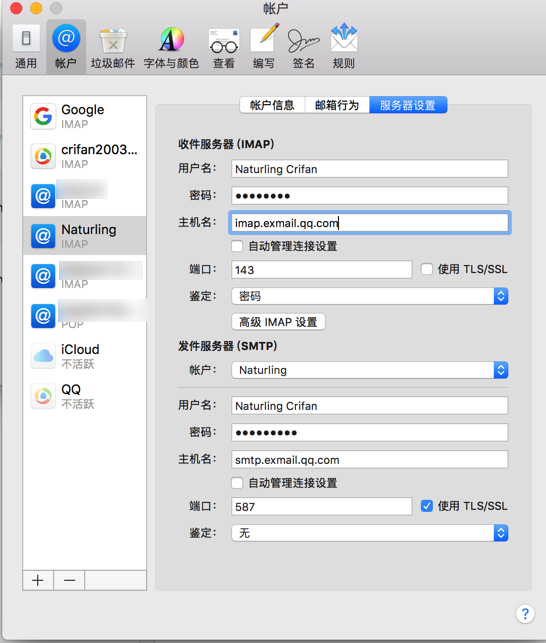Open the 通用 General preferences pane
546x643 pixels.
click(x=25, y=46)
